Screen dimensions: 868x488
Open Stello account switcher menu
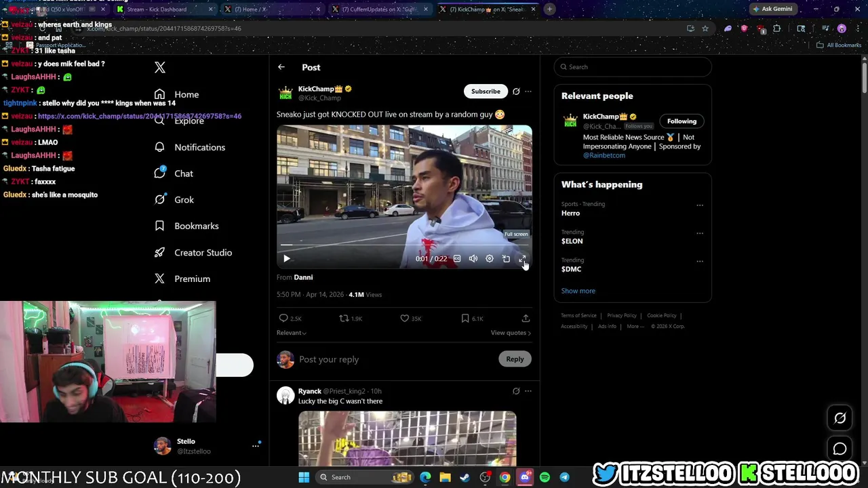208,445
